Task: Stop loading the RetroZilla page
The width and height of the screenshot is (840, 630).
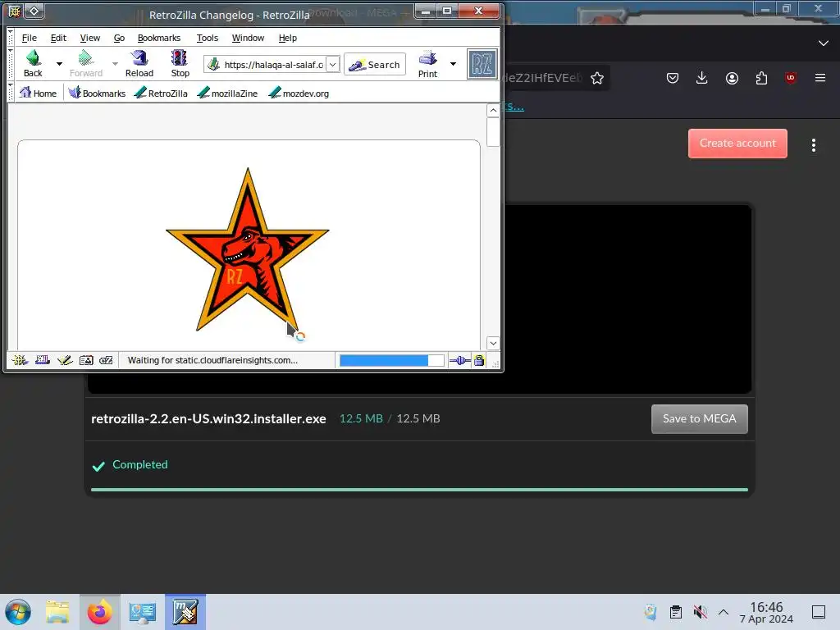Action: pyautogui.click(x=180, y=64)
